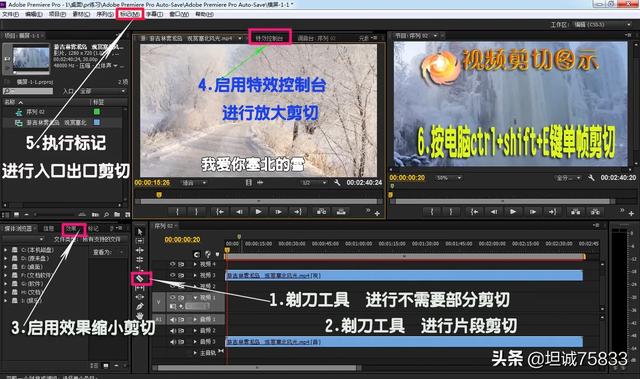Mute Audio 1 track speaker toggle
The width and height of the screenshot is (640, 379).
(x=172, y=319)
